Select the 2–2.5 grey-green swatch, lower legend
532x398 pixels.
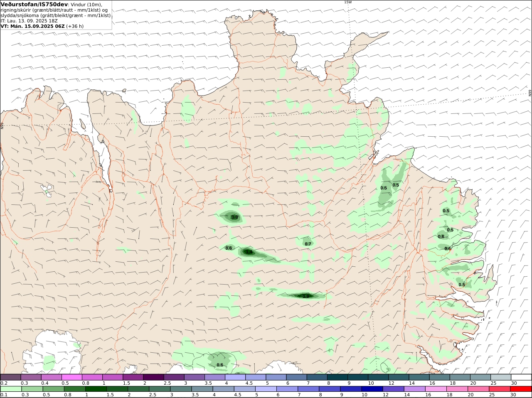coord(138,389)
